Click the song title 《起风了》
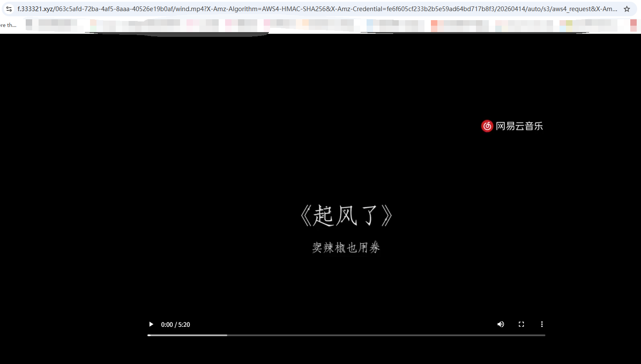This screenshot has width=641, height=364. tap(346, 215)
